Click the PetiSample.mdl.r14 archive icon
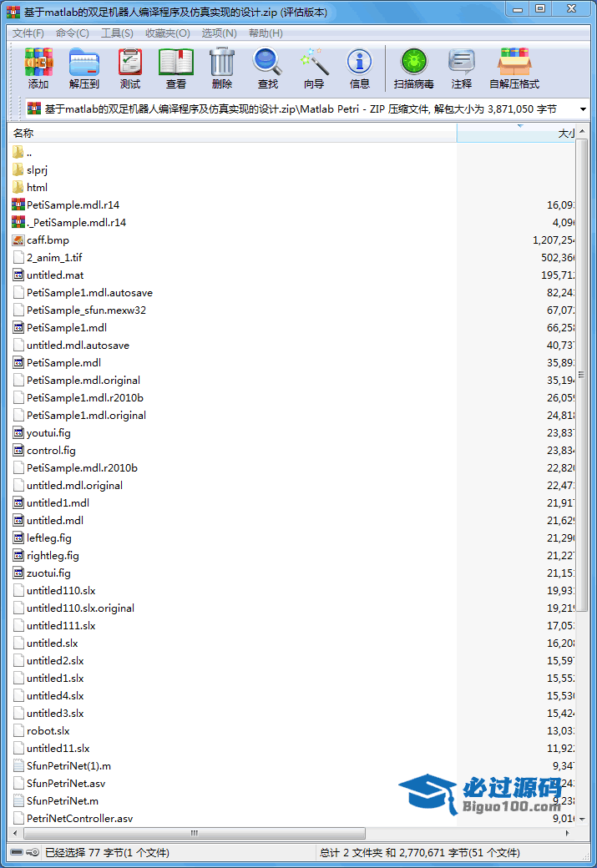 tap(18, 204)
